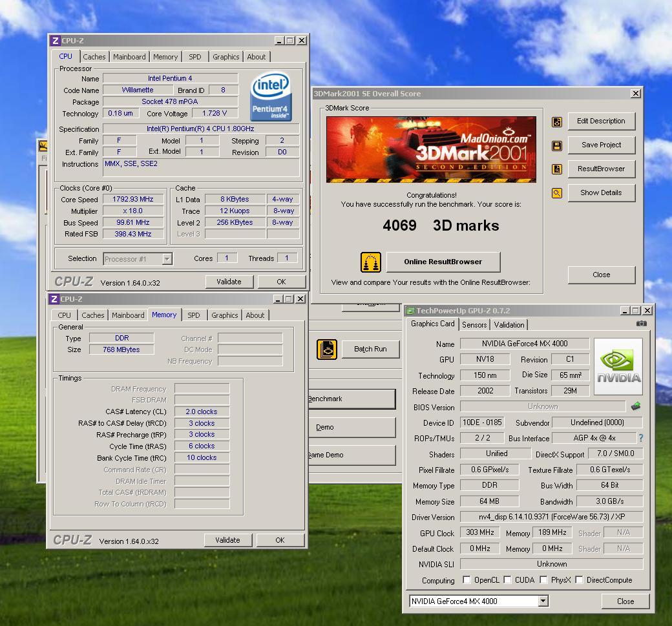Screen dimensions: 672x626
Task: Click the Edit Description button
Action: [x=602, y=121]
